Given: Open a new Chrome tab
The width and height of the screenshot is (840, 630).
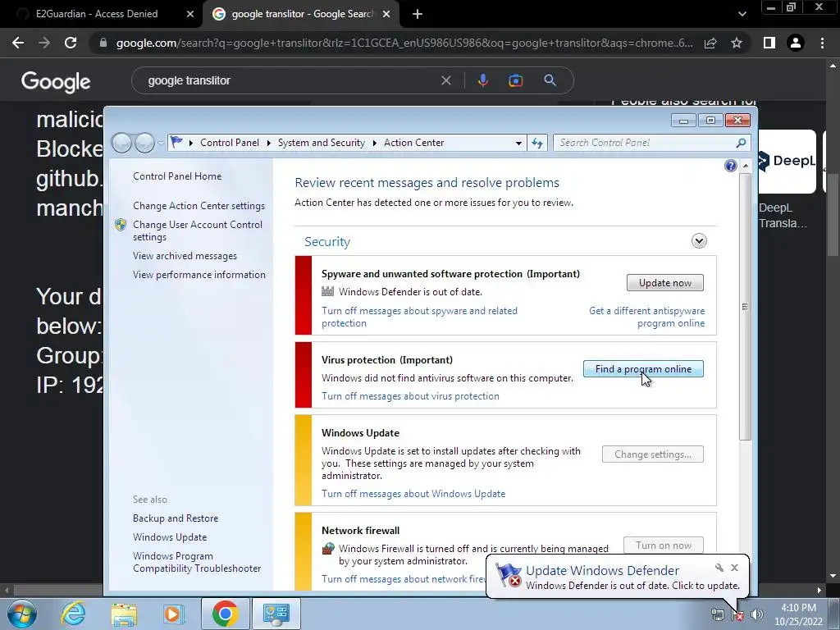Looking at the screenshot, I should click(x=418, y=14).
